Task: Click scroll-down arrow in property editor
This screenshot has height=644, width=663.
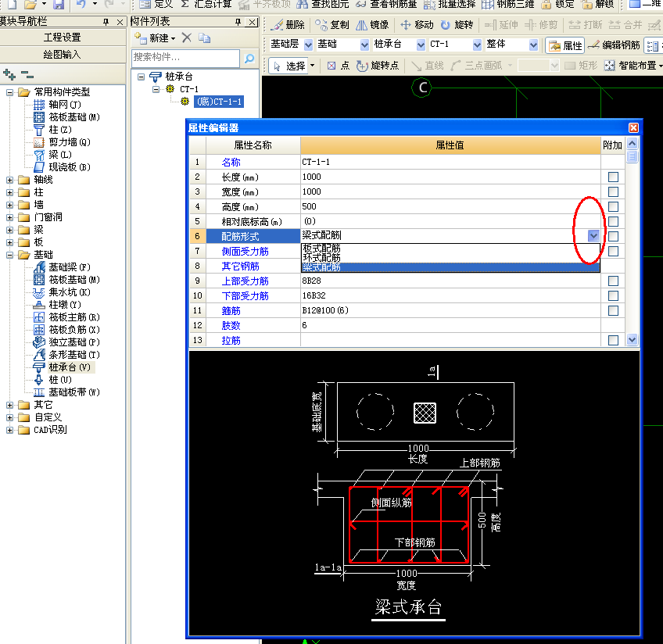Action: (x=632, y=339)
